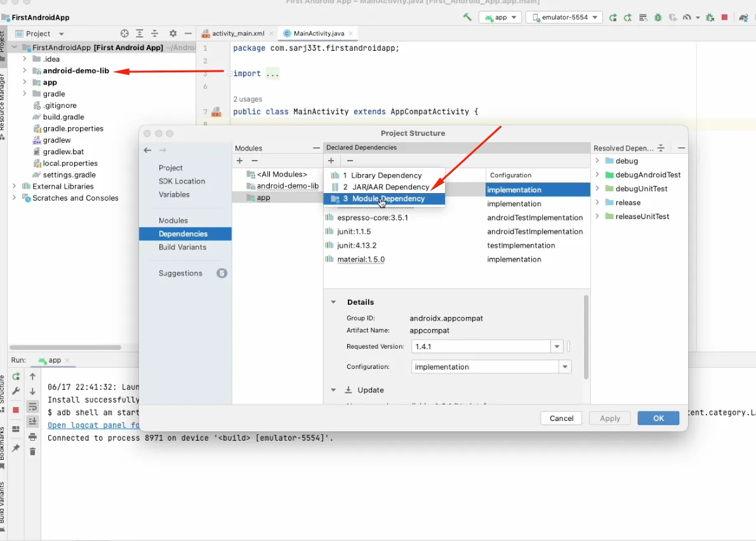Open Project panel gear options
The height and width of the screenshot is (541, 756).
173,33
